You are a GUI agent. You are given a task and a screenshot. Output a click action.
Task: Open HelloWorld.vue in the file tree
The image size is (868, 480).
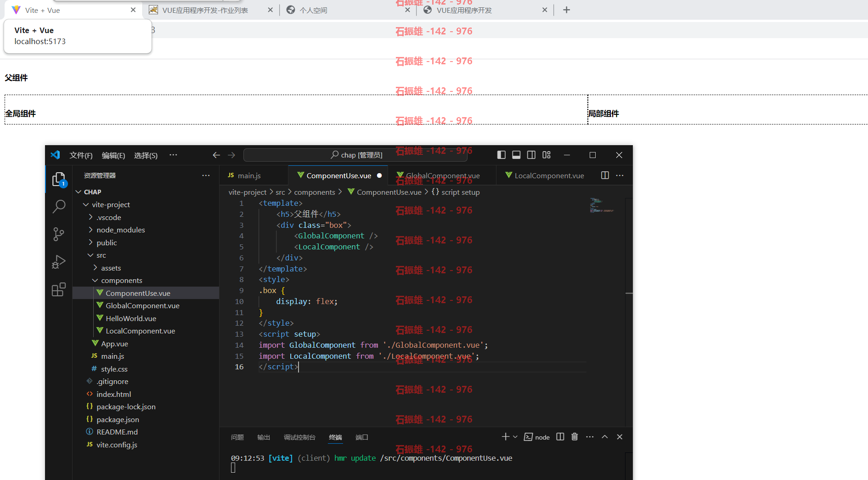(x=146, y=318)
